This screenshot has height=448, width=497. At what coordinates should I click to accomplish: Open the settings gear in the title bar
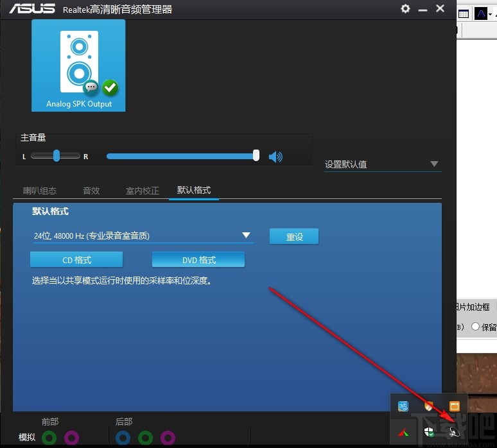click(405, 8)
